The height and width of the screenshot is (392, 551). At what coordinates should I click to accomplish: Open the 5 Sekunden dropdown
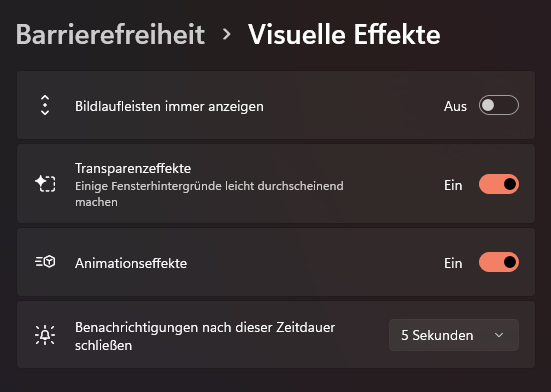point(454,335)
